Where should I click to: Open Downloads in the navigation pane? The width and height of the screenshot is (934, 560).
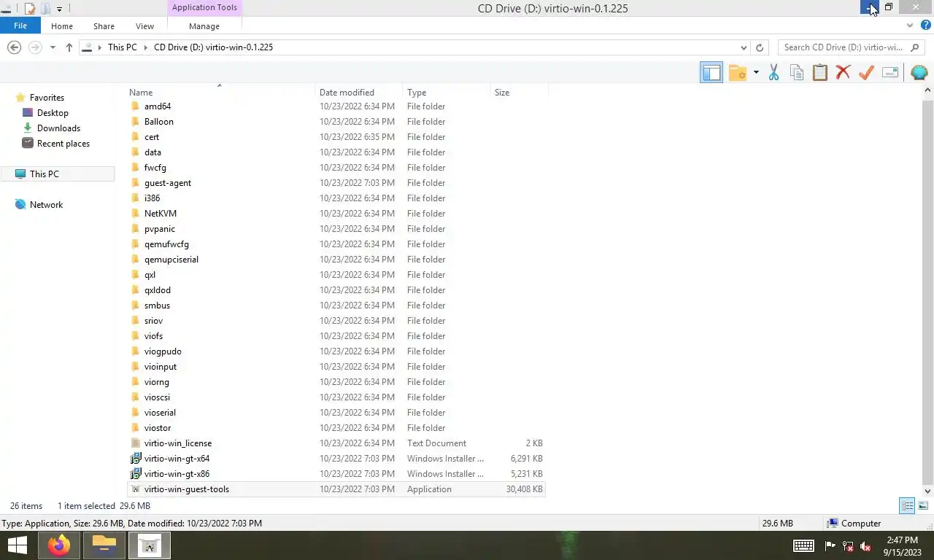click(x=58, y=128)
